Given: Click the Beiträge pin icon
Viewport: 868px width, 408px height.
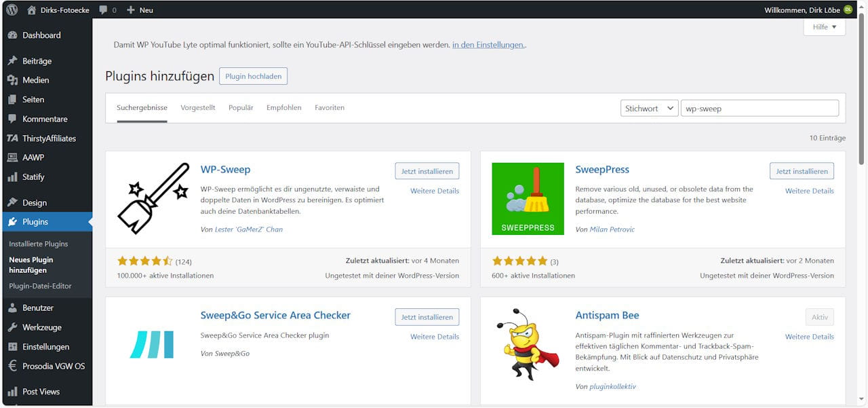Looking at the screenshot, I should 12,61.
